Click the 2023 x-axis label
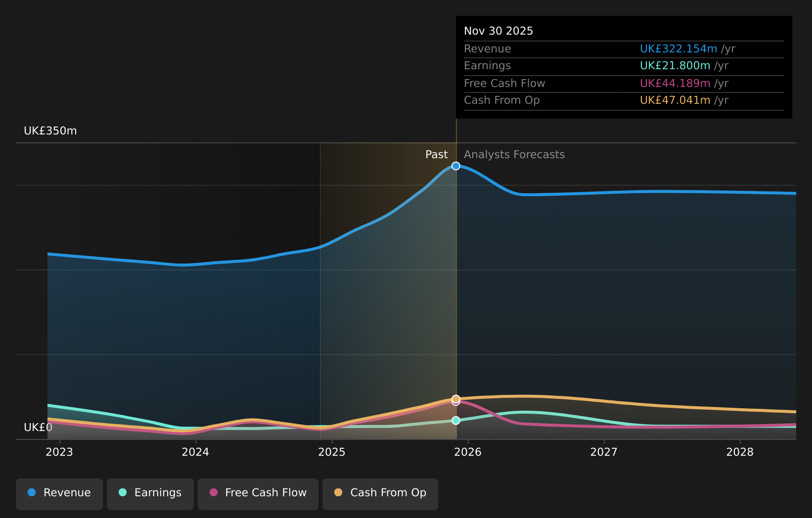The height and width of the screenshot is (518, 812). click(59, 452)
